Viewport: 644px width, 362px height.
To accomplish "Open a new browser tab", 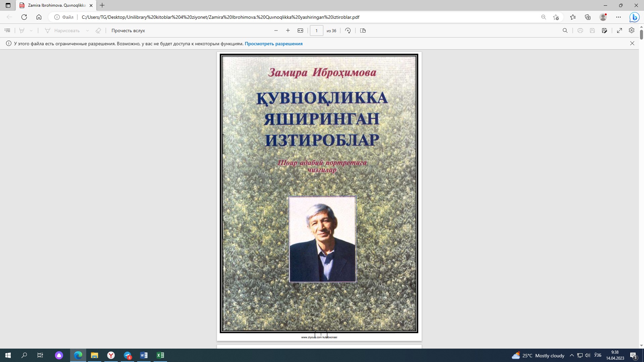I will coord(102,5).
